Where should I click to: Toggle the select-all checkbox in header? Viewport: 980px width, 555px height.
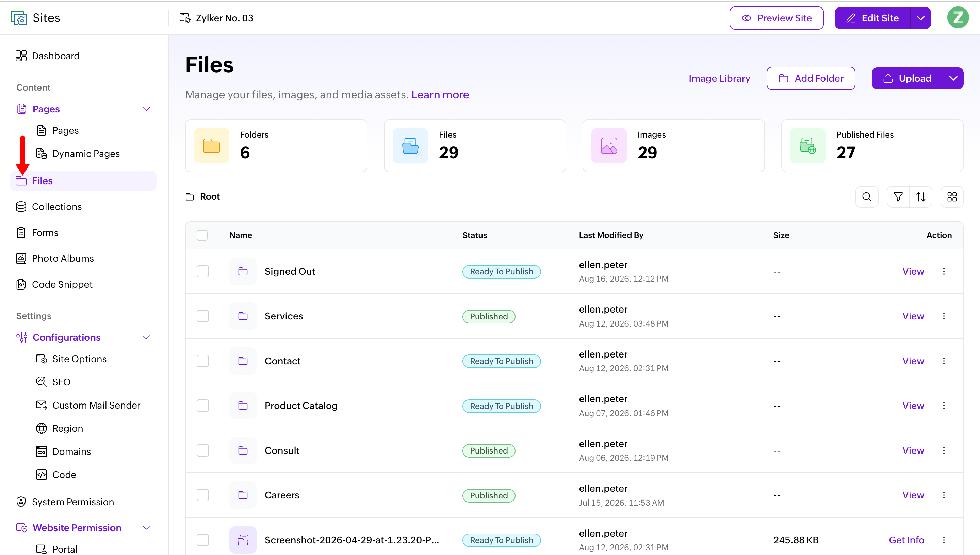pyautogui.click(x=202, y=235)
